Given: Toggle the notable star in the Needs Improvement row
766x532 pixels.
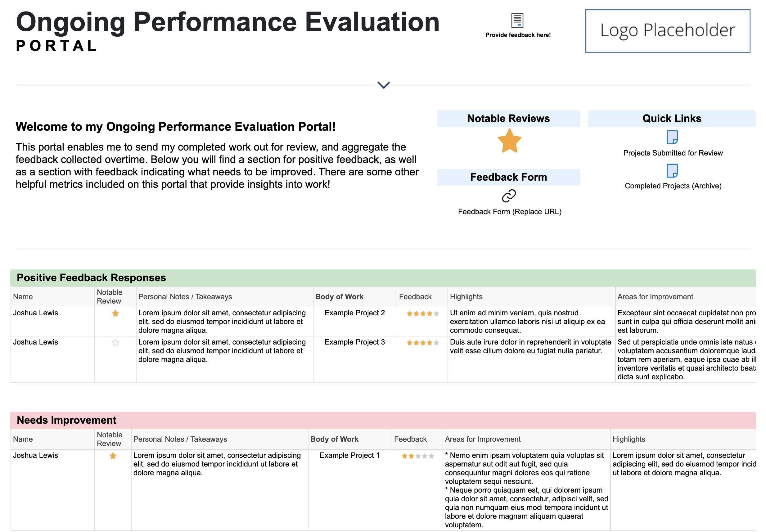Looking at the screenshot, I should click(113, 456).
